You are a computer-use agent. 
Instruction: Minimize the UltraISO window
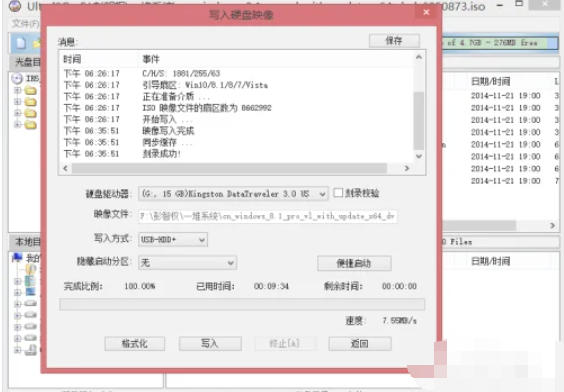click(500, 6)
